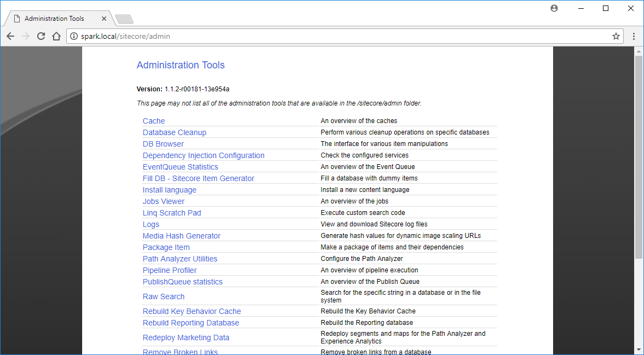Open the Package Item link

tap(166, 247)
